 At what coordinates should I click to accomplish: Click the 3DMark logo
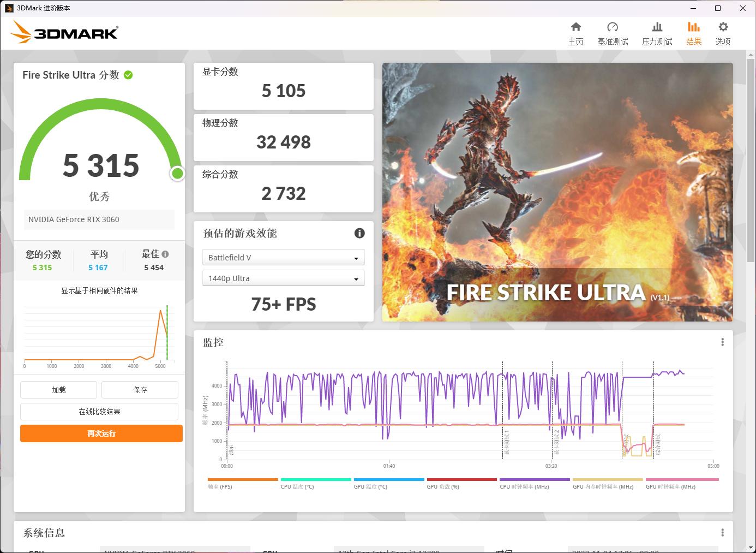click(65, 32)
